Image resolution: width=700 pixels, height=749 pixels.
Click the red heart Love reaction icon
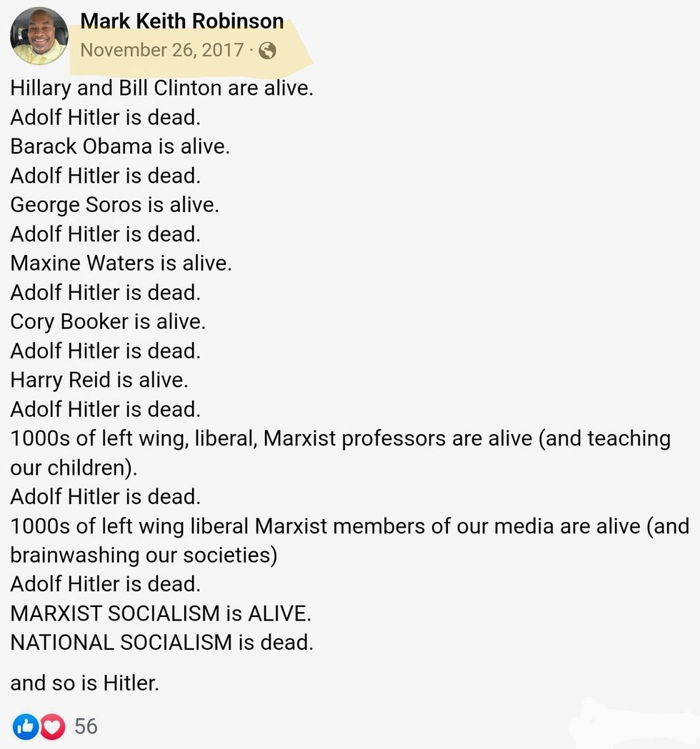51,726
